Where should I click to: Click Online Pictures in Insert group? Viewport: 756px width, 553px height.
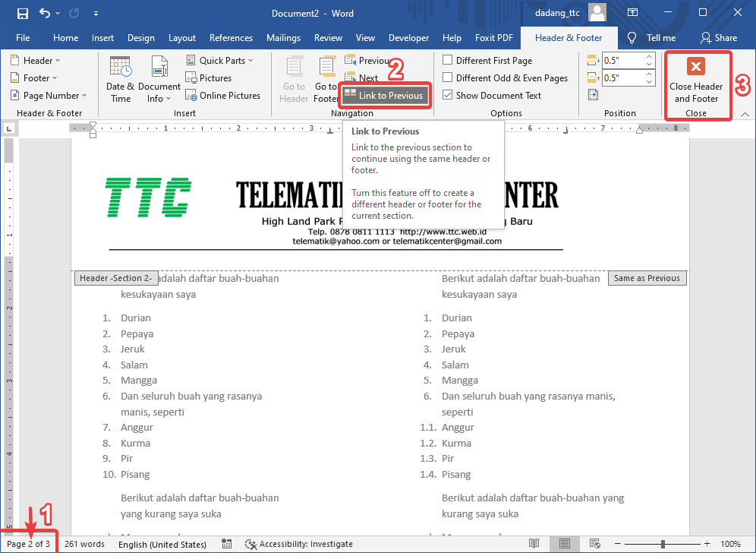click(223, 96)
